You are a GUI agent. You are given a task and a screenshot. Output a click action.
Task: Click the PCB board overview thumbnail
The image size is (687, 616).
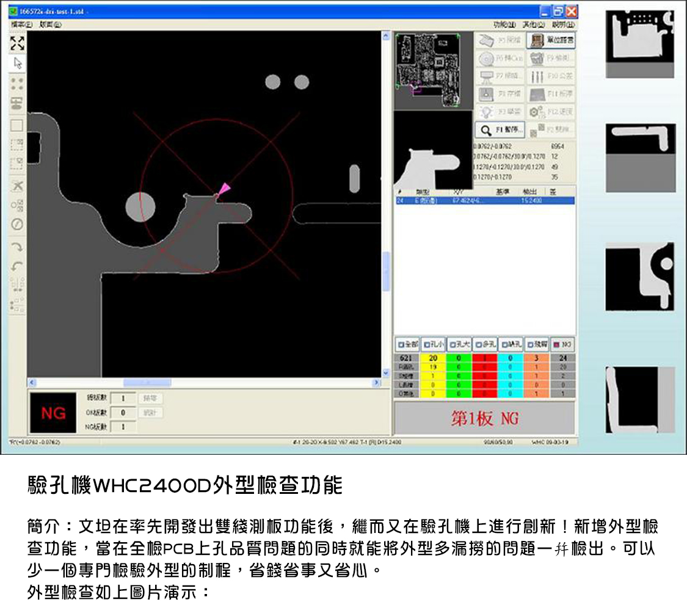click(426, 70)
